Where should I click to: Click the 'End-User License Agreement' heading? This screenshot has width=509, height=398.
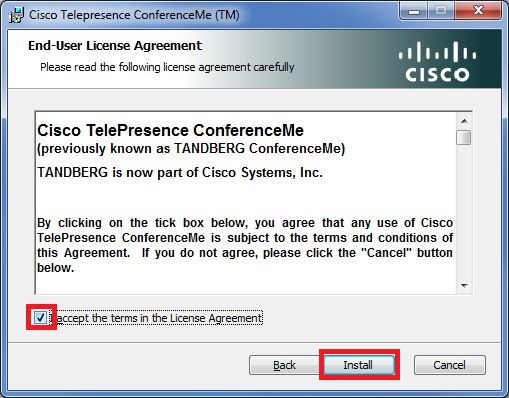coord(115,46)
